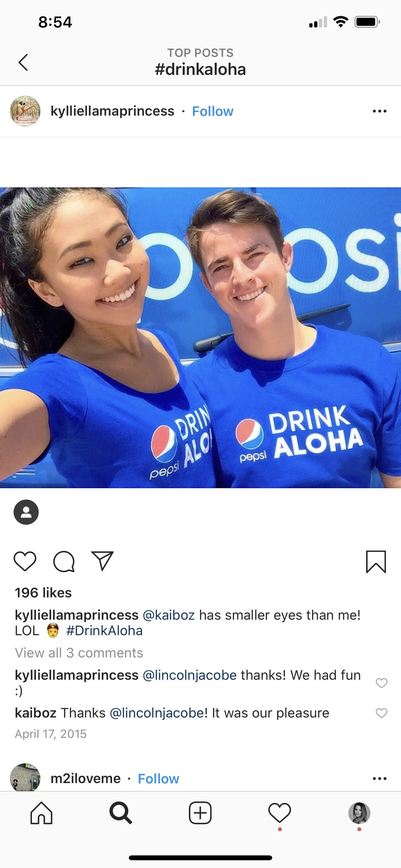Open the #DrinkAloha hashtag link
Viewport: 401px width, 868px height.
click(x=105, y=631)
